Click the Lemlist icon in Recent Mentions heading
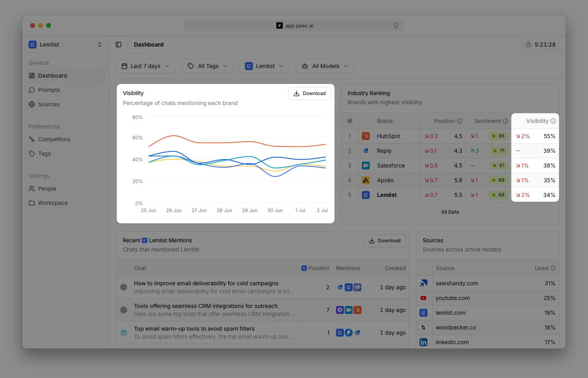Image resolution: width=588 pixels, height=378 pixels. (145, 240)
